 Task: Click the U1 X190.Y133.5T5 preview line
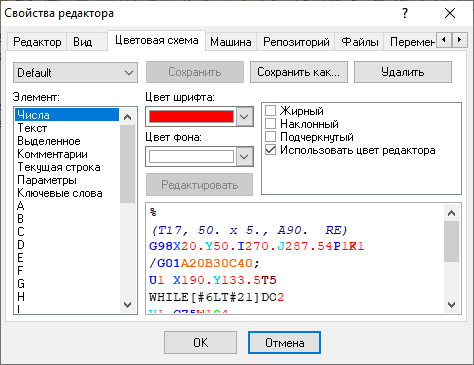point(213,280)
